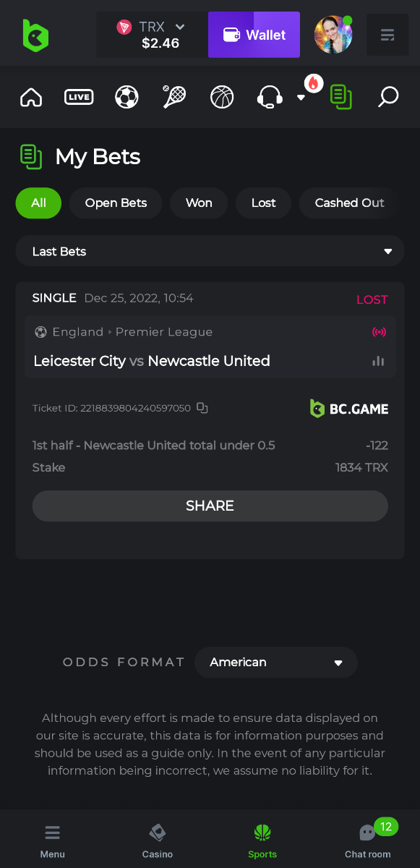Filter bets by Won
The width and height of the screenshot is (420, 868).
tap(199, 203)
